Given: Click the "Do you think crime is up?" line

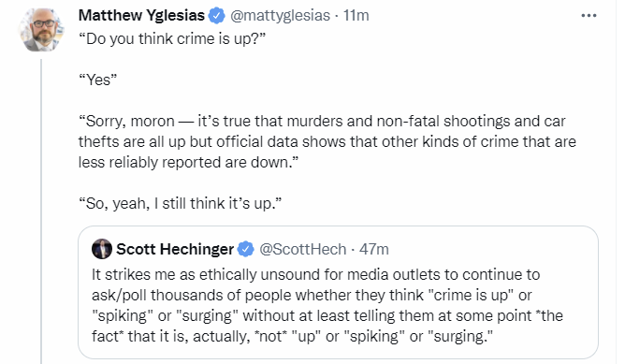Looking at the screenshot, I should tap(172, 39).
